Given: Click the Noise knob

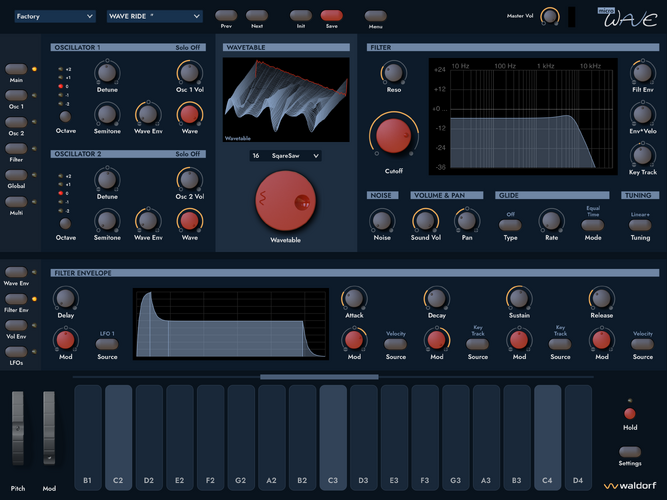Looking at the screenshot, I should (x=382, y=220).
